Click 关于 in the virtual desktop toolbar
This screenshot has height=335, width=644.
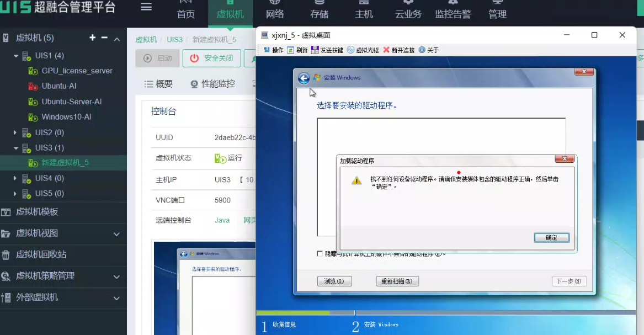(429, 50)
